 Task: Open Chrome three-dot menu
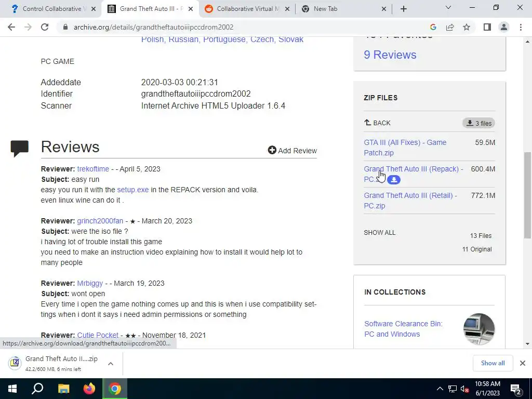point(521,27)
